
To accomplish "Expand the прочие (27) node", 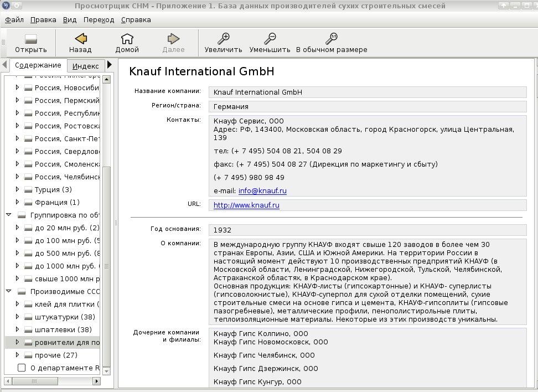I will point(17,355).
